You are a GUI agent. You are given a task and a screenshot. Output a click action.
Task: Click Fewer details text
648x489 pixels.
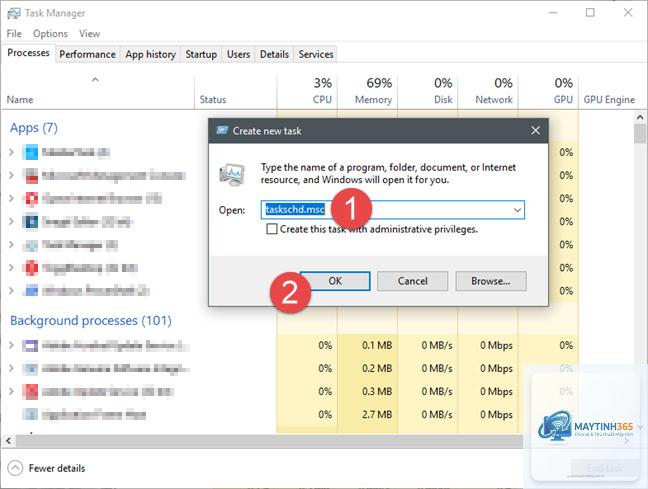tap(57, 468)
